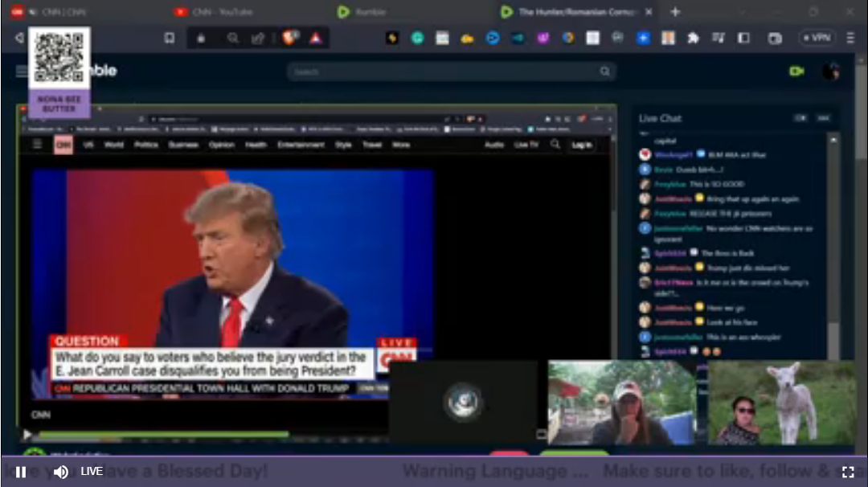Select the Hunter/Romanian Corruption tab

click(x=570, y=11)
